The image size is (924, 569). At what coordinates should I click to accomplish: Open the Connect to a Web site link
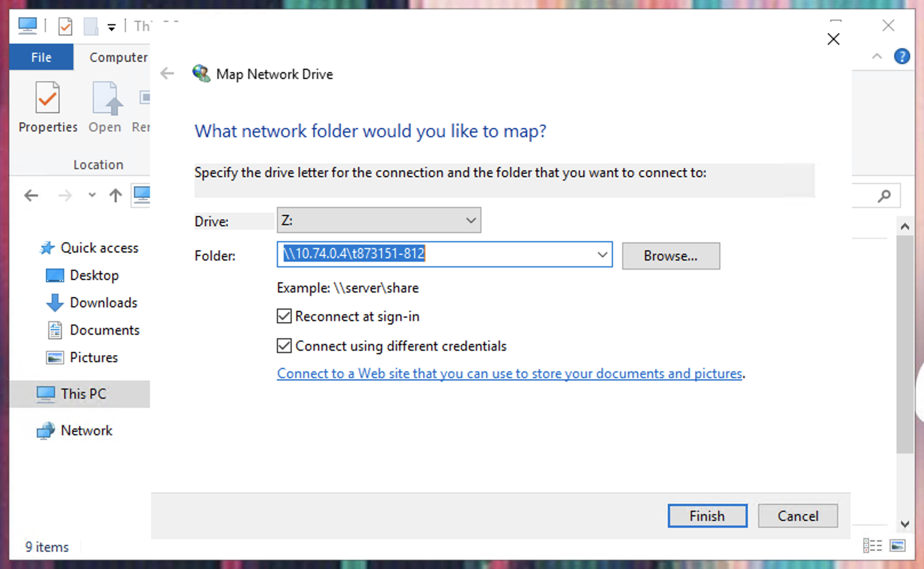coord(509,374)
